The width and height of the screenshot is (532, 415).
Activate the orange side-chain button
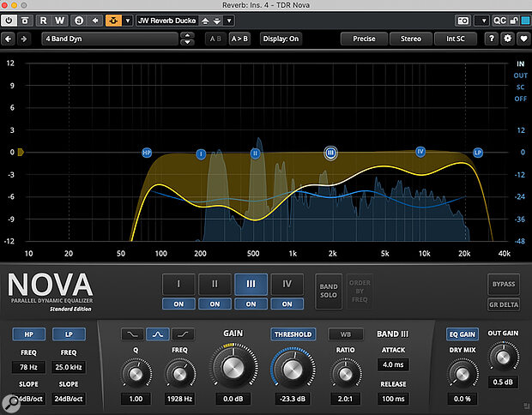[x=113, y=21]
